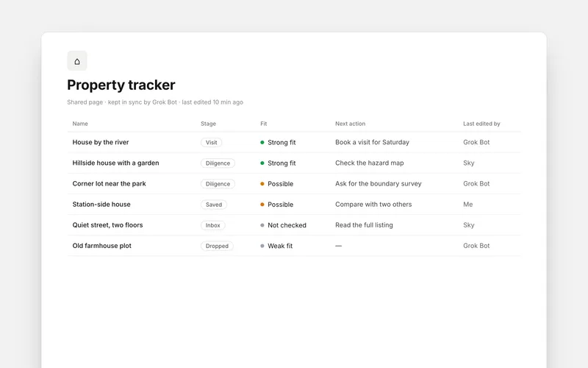Click the Name column header
Image resolution: width=588 pixels, height=368 pixels.
tap(80, 124)
